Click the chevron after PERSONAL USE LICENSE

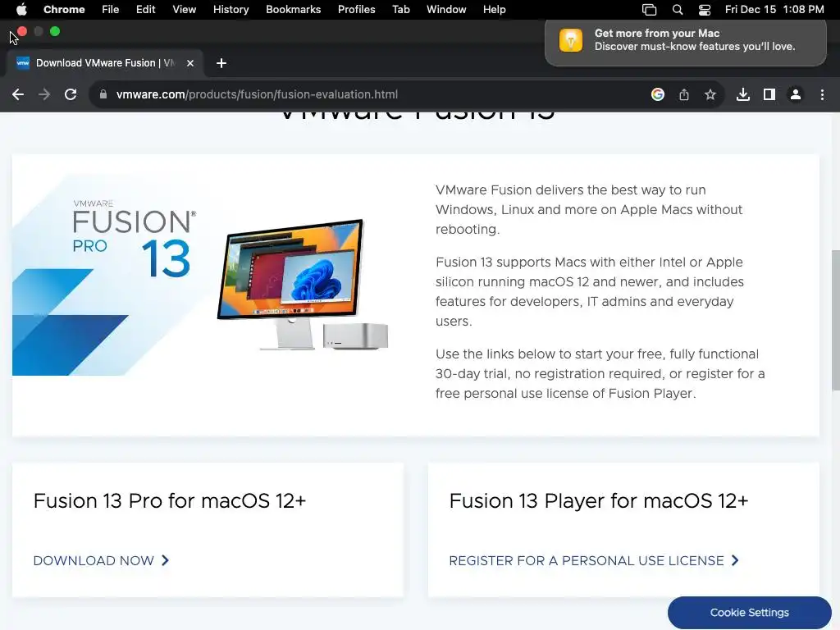click(x=735, y=560)
